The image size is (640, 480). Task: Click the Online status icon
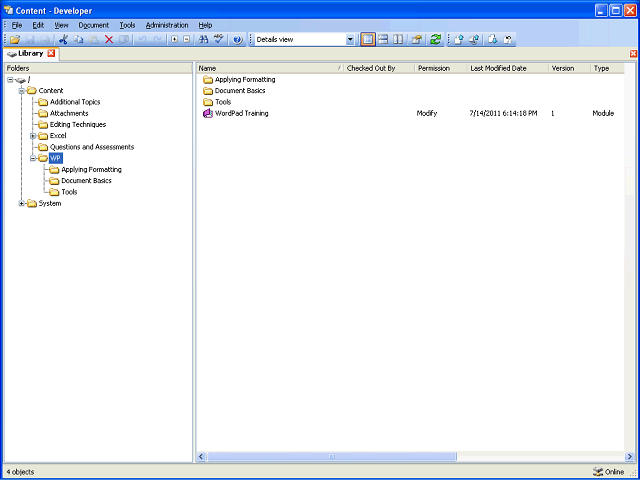pos(598,472)
